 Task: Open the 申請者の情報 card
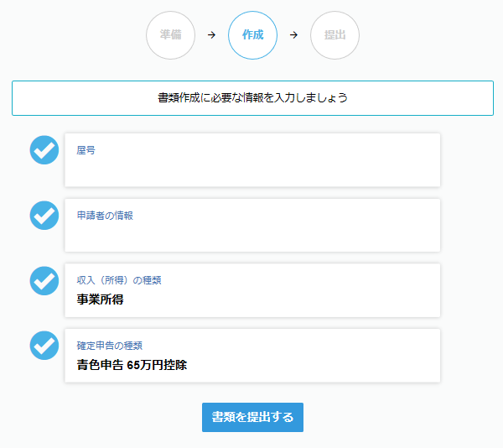[x=252, y=226]
